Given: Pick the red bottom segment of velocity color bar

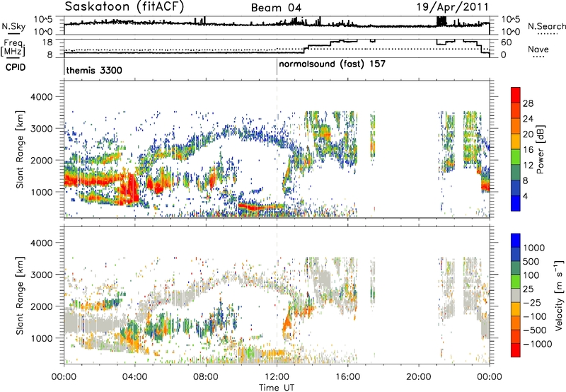Looking at the screenshot, I should click(516, 350).
